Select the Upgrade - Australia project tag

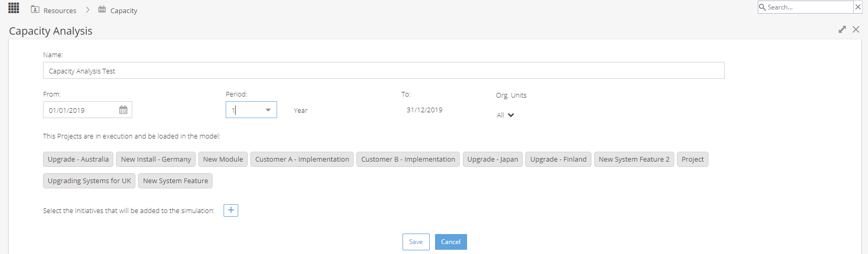tap(78, 159)
